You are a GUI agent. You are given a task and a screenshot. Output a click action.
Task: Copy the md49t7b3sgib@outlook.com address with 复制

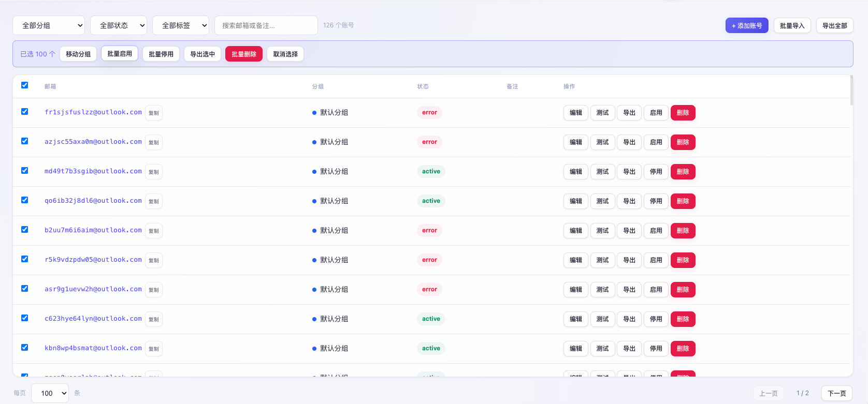[x=154, y=172]
